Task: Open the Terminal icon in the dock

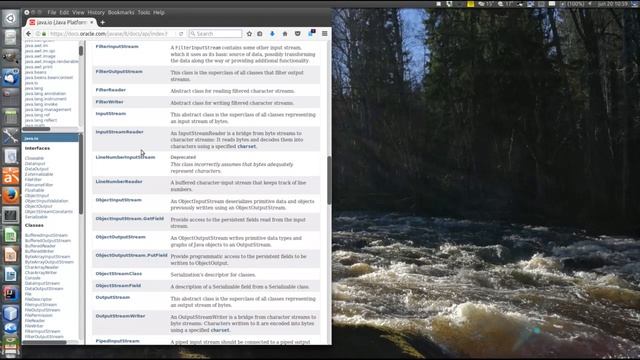Action: coord(11,215)
